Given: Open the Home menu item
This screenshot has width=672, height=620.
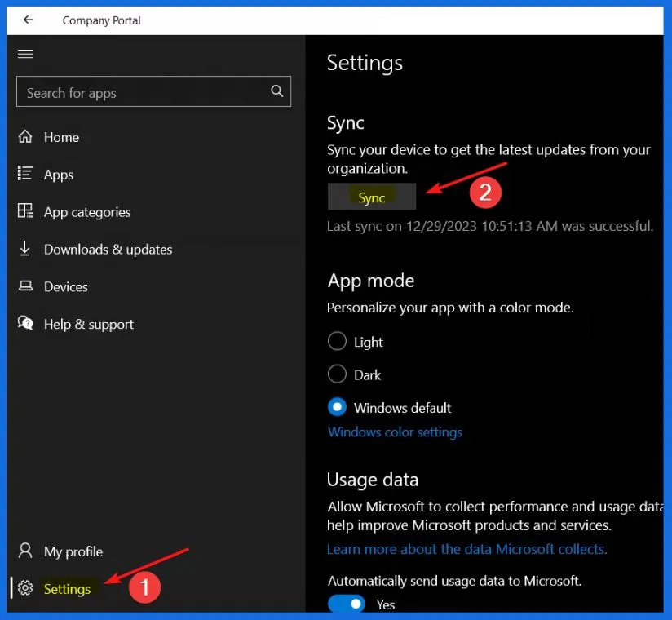Looking at the screenshot, I should [x=61, y=137].
